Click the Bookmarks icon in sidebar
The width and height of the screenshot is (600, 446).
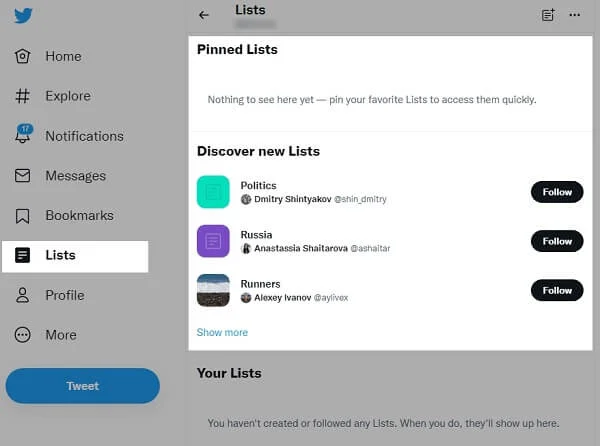(x=22, y=215)
